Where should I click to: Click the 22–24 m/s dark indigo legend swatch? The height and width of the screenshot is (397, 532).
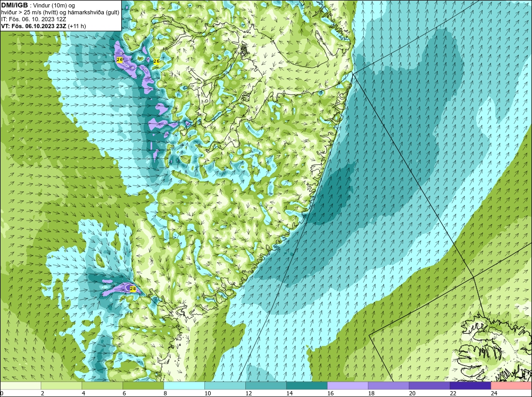click(470, 386)
